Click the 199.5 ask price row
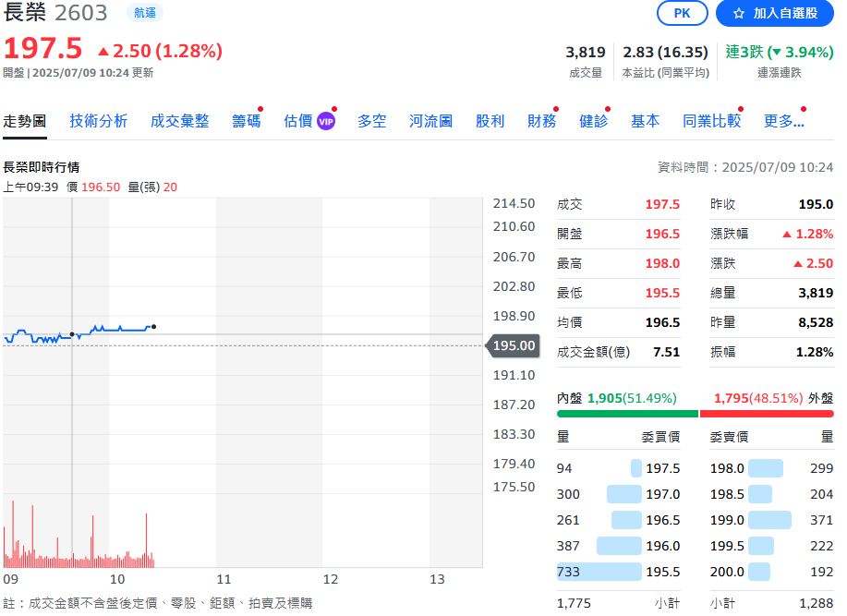This screenshot has height=616, width=847. 772,546
